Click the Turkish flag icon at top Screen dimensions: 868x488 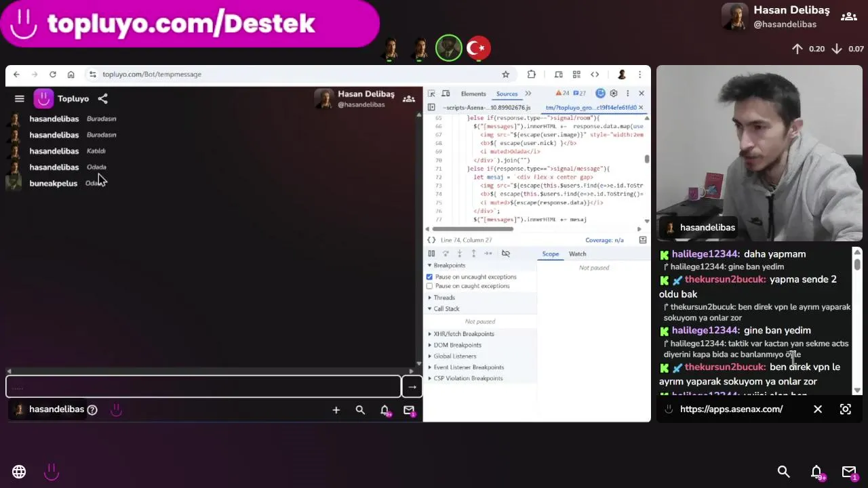pos(478,48)
